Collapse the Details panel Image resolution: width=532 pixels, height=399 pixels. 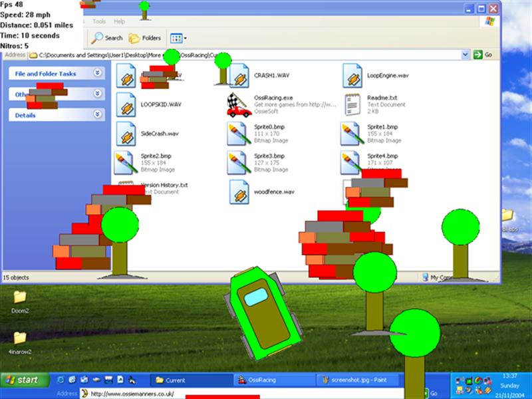tap(97, 114)
